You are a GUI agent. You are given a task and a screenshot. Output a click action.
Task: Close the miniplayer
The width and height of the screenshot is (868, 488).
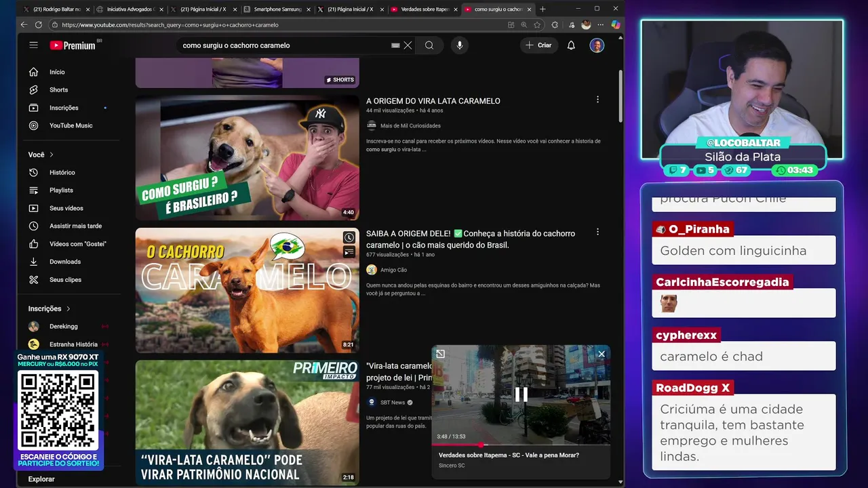[601, 354]
